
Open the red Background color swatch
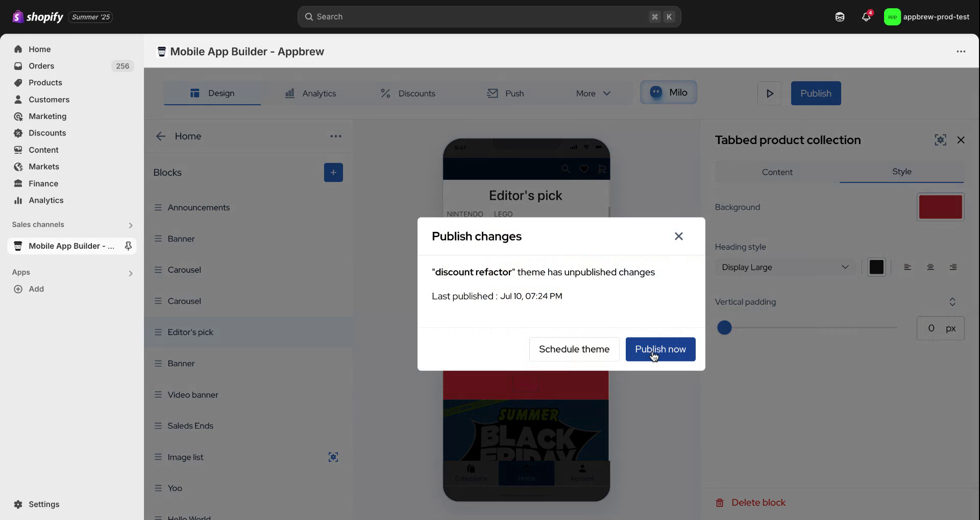[940, 207]
